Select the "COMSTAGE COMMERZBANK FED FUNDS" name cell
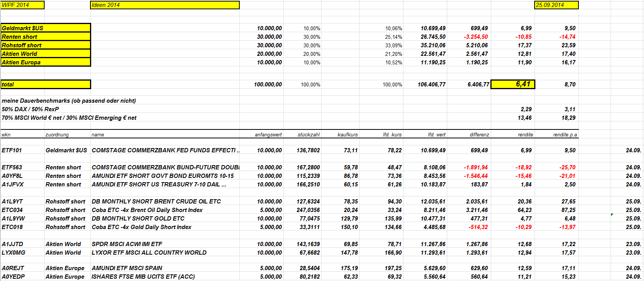The image size is (644, 281). pyautogui.click(x=166, y=150)
